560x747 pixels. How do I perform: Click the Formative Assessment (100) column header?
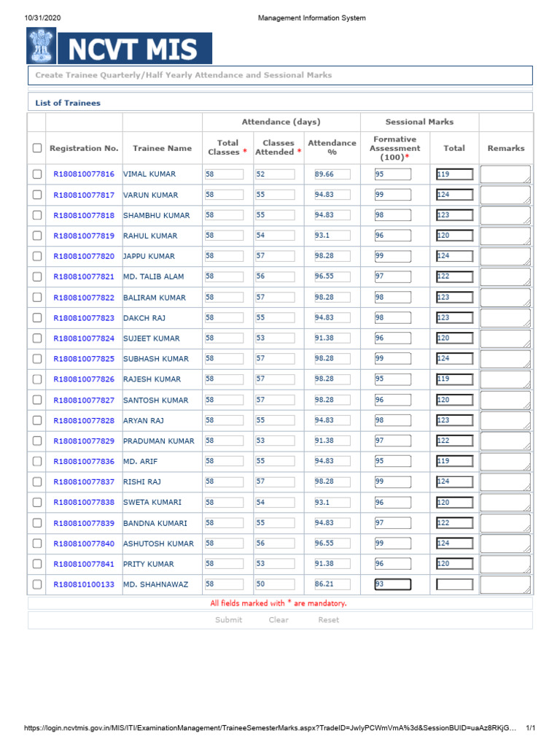(x=394, y=148)
